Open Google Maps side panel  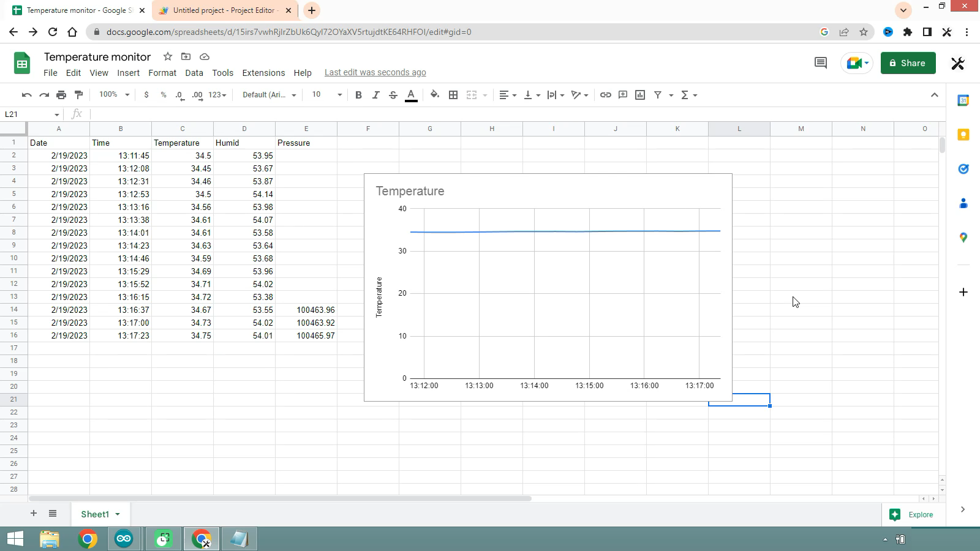click(x=963, y=238)
